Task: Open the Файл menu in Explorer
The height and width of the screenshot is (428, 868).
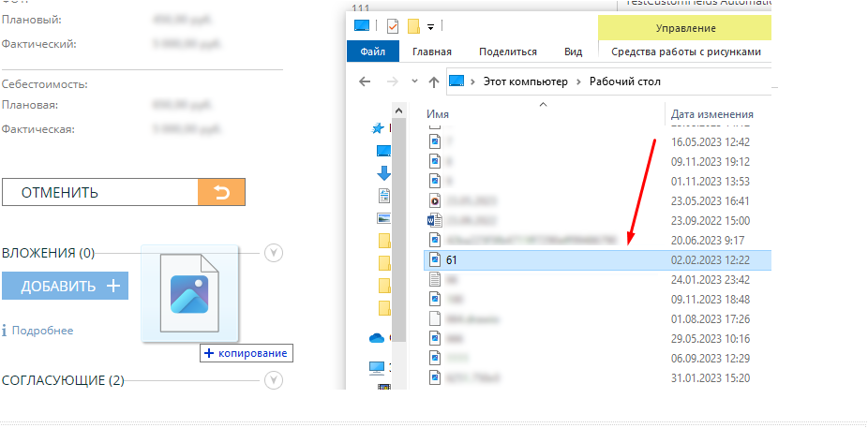Action: (x=372, y=52)
